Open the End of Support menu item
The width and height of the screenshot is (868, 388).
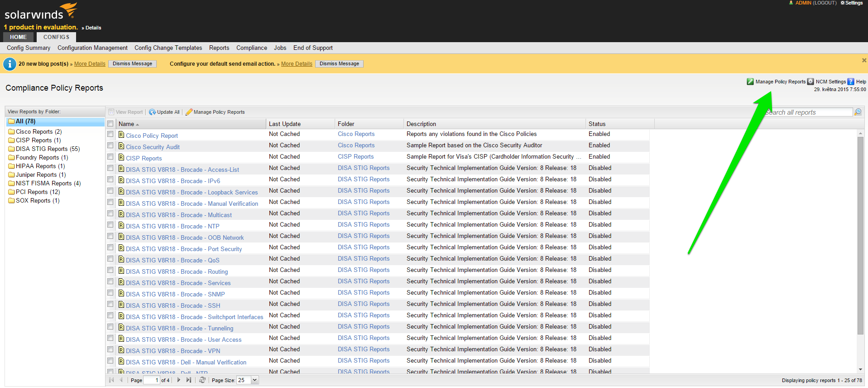pyautogui.click(x=313, y=48)
